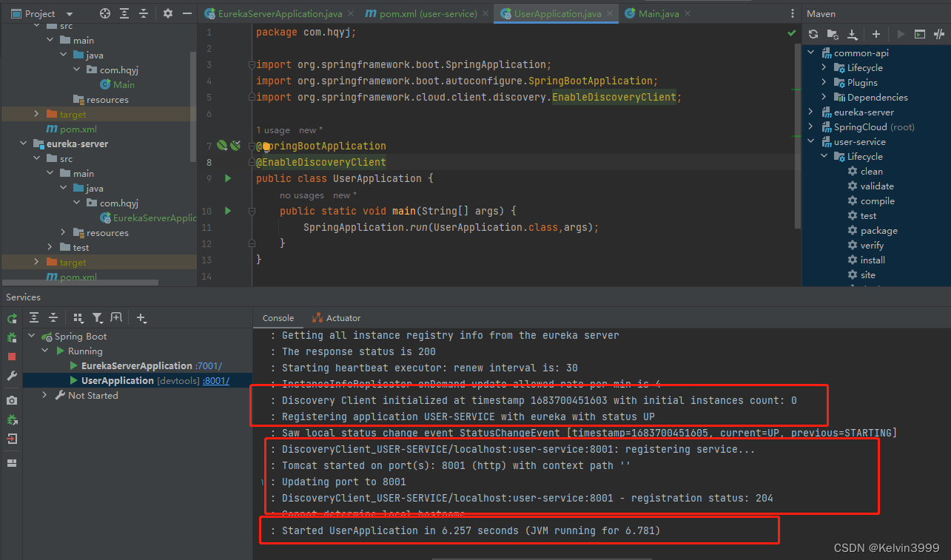Open Project panel settings gear
Viewport: 951px width, 560px height.
click(168, 13)
